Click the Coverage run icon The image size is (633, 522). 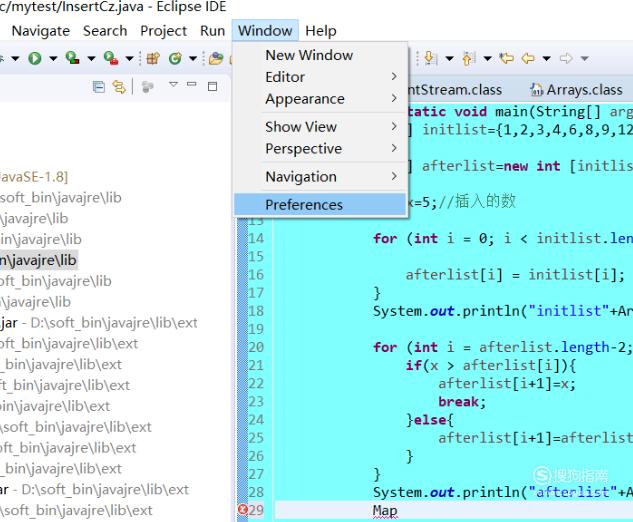pos(73,58)
